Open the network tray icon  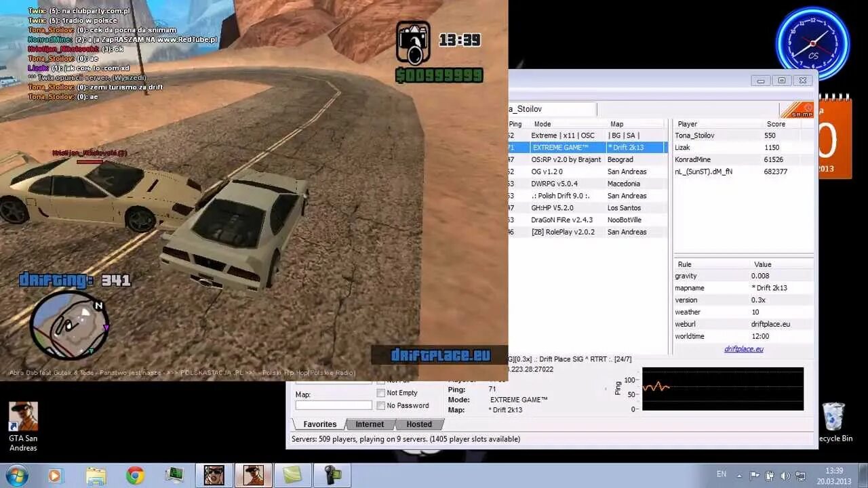(800, 475)
